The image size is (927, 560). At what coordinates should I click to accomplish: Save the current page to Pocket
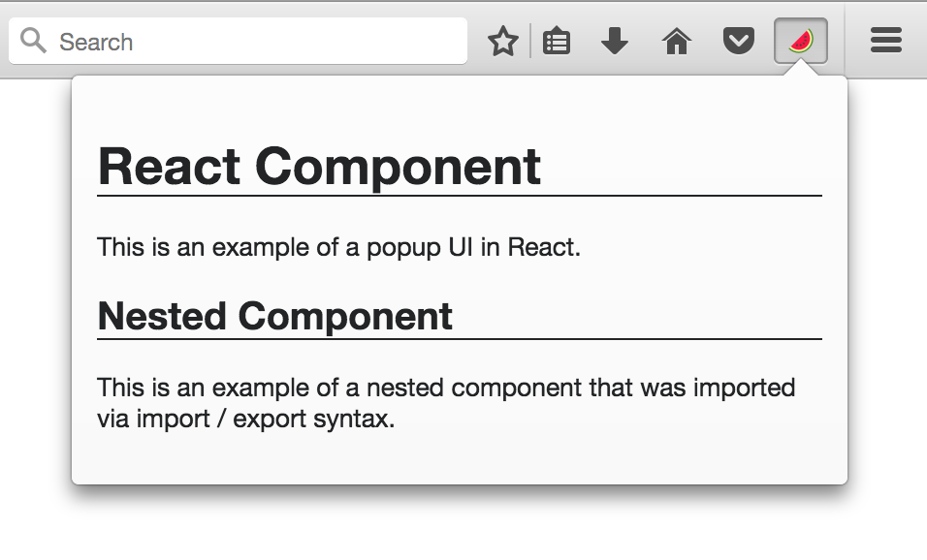[738, 41]
